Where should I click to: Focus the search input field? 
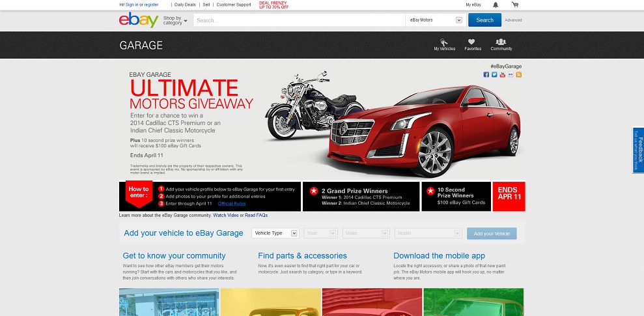(300, 20)
